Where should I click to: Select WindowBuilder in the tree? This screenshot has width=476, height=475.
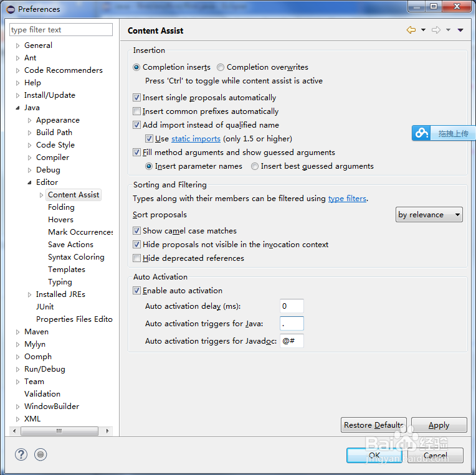(x=52, y=406)
